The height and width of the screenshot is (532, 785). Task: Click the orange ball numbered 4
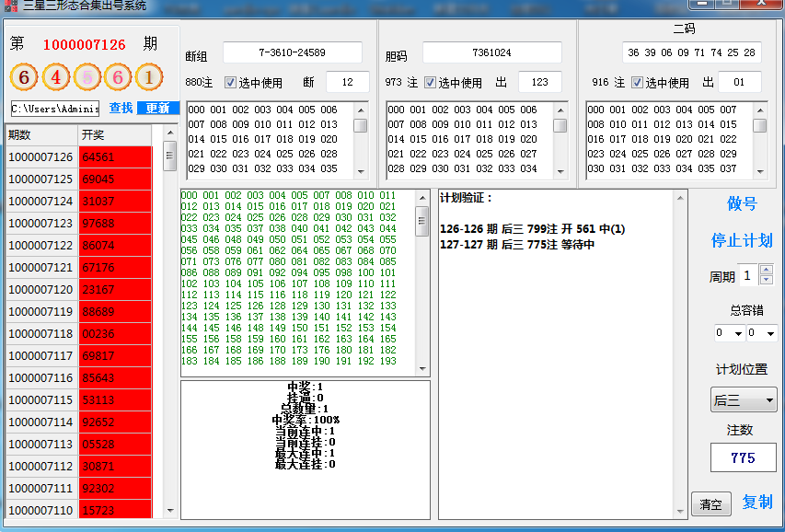(x=55, y=76)
